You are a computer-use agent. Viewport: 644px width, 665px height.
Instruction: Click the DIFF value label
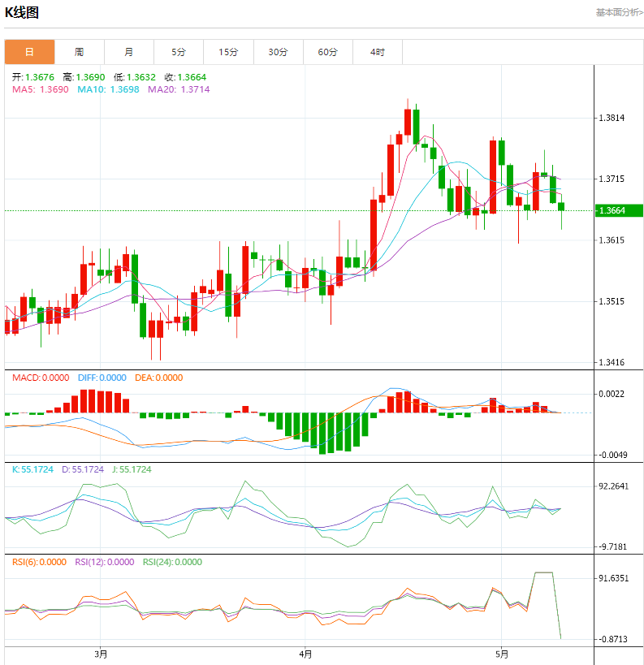point(102,378)
